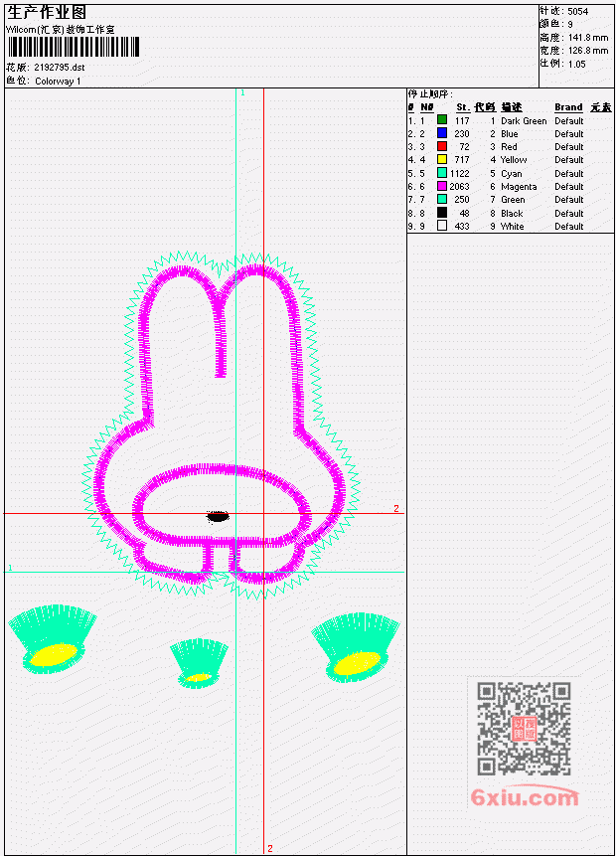Image resolution: width=616 pixels, height=856 pixels.
Task: Click stitch count '72' in Red row
Action: coord(464,147)
